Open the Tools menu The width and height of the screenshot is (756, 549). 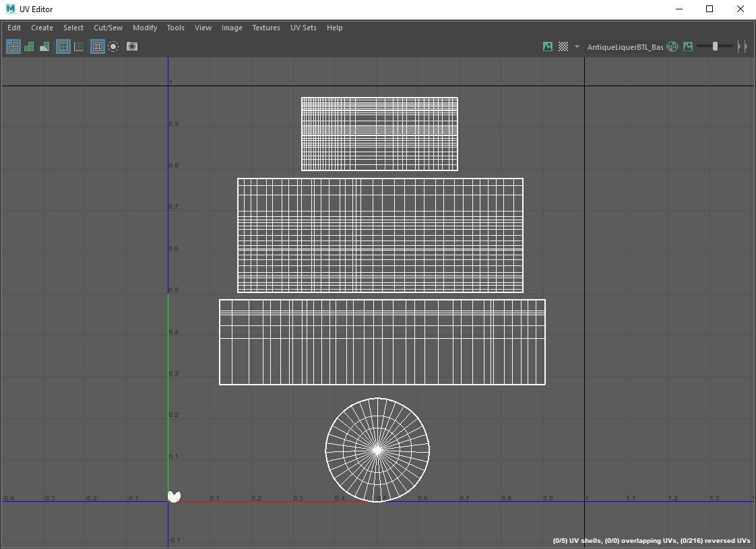click(x=175, y=28)
